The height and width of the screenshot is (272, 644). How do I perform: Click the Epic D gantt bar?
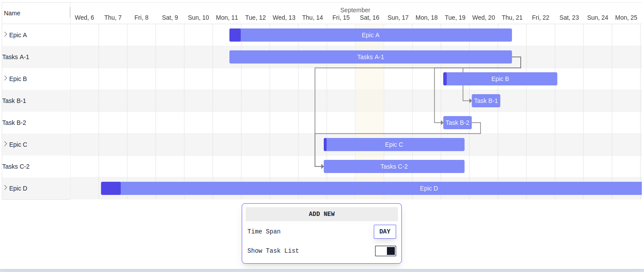[x=429, y=188]
